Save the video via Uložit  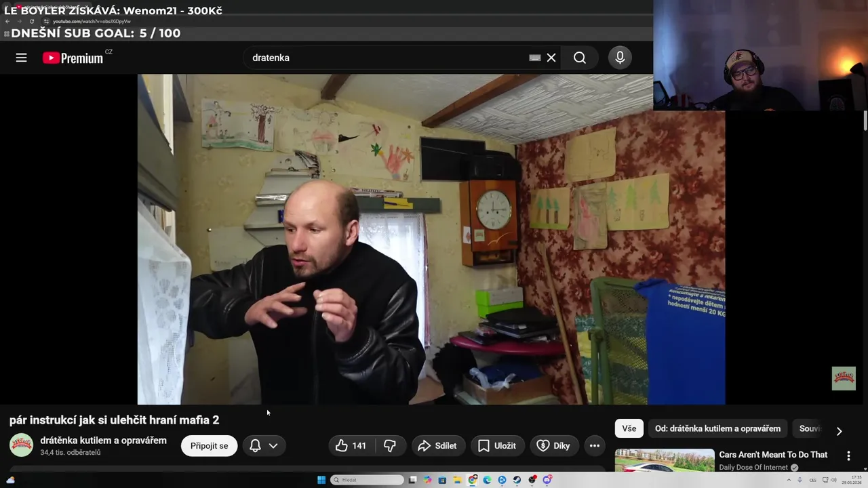[498, 445]
